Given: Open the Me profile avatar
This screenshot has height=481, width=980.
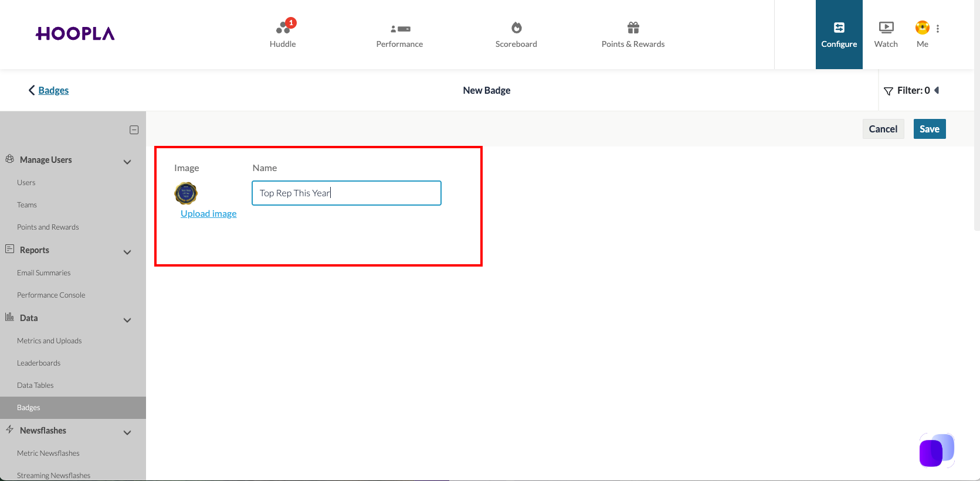Looking at the screenshot, I should tap(923, 28).
